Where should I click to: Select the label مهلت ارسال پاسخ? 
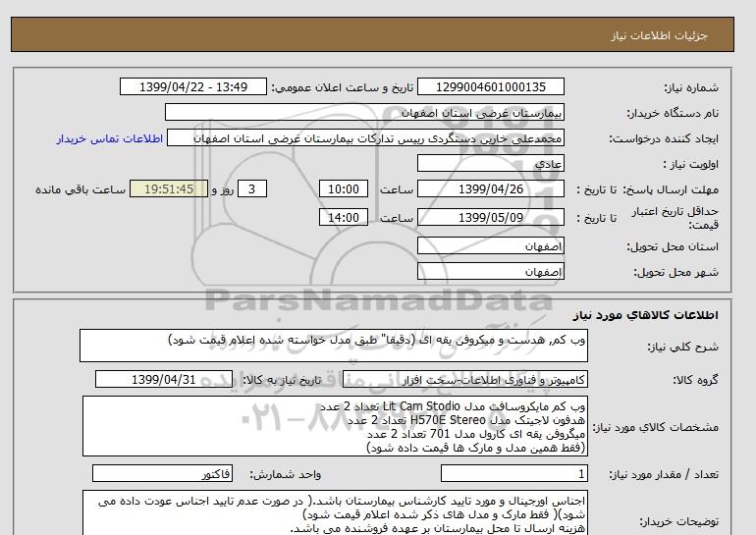point(672,189)
